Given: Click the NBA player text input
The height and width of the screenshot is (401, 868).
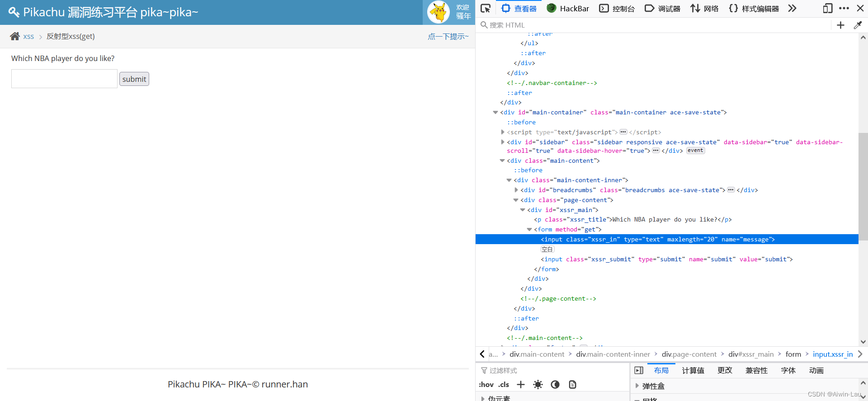Looking at the screenshot, I should click(64, 79).
